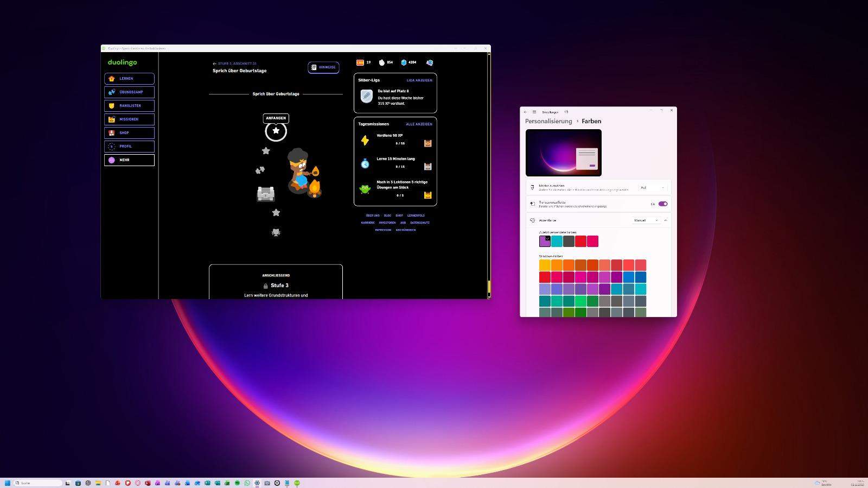Open the green Duolingo owl on the taskbar

297,483
